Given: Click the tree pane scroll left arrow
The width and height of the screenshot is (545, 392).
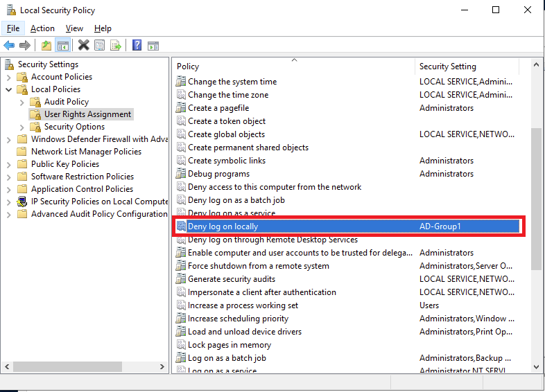Looking at the screenshot, I should tap(7, 366).
